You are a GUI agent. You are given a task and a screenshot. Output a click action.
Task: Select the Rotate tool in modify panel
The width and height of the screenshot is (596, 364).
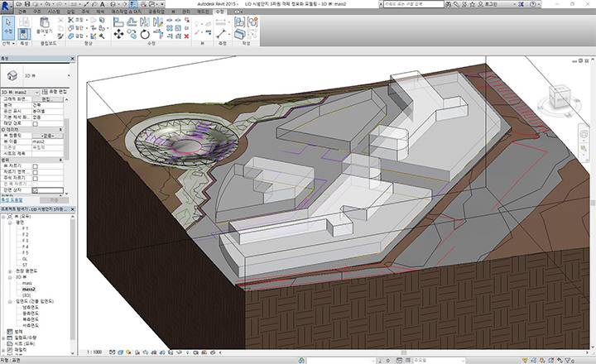click(146, 35)
